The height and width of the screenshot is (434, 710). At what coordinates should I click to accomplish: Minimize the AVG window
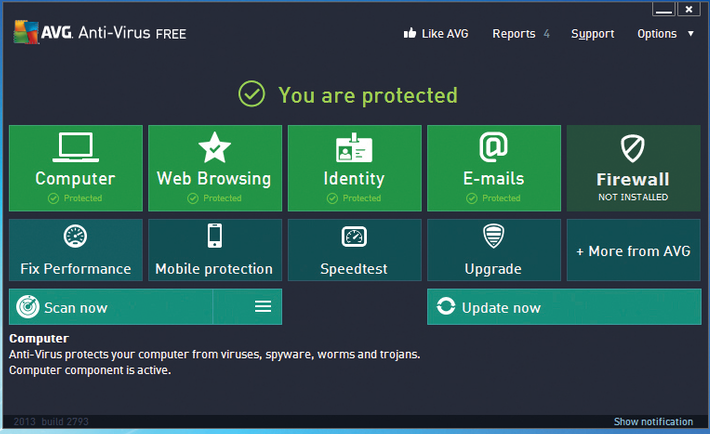pos(663,9)
